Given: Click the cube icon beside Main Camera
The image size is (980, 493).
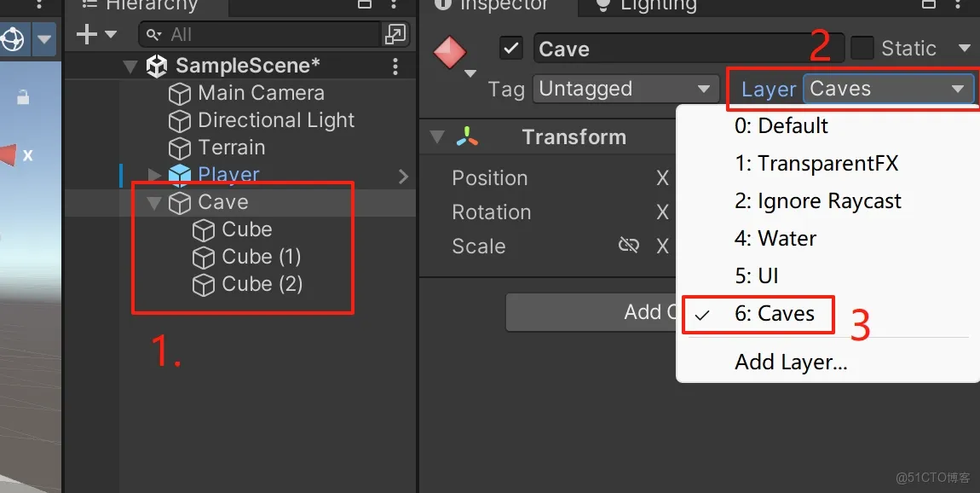Looking at the screenshot, I should coord(180,92).
